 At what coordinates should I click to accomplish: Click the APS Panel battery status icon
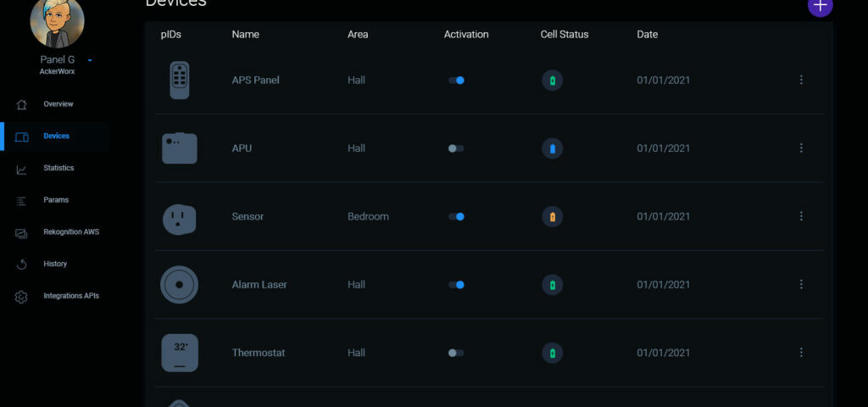coord(553,81)
